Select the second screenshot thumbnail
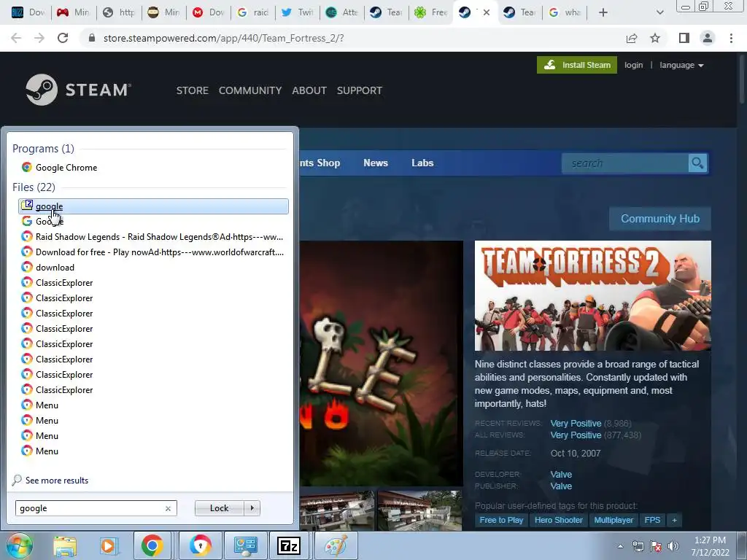The height and width of the screenshot is (560, 747). click(x=419, y=510)
